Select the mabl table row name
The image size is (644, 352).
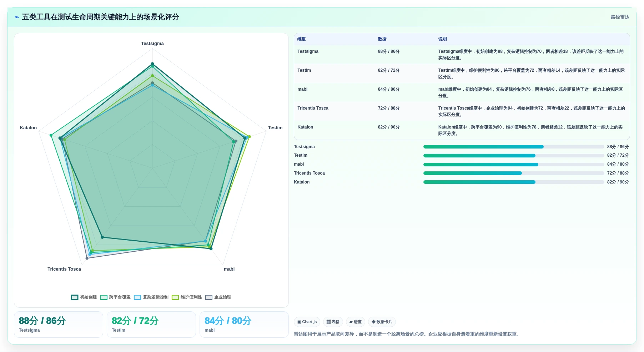point(302,89)
